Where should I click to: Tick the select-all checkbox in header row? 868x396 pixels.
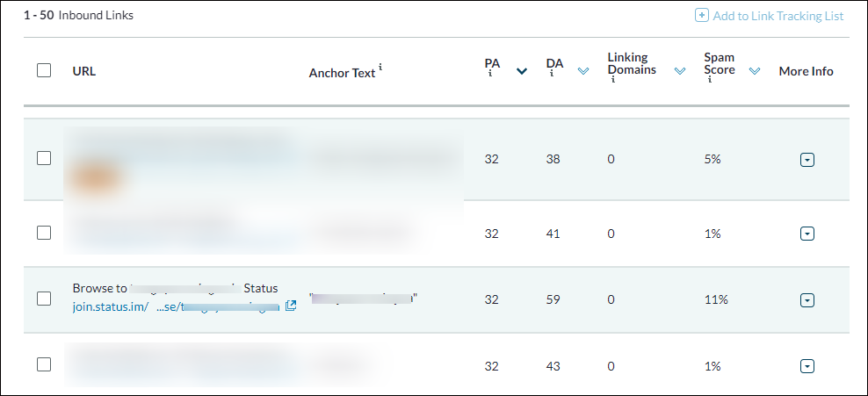pyautogui.click(x=44, y=70)
